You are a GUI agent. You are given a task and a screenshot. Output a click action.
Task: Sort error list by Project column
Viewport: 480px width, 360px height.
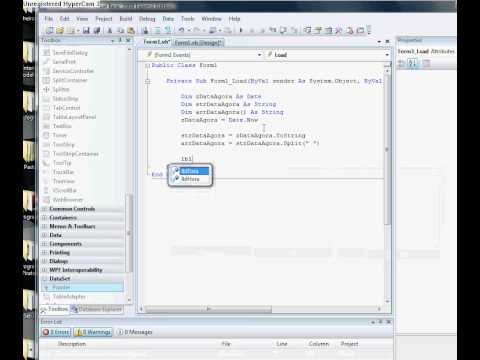coord(349,344)
